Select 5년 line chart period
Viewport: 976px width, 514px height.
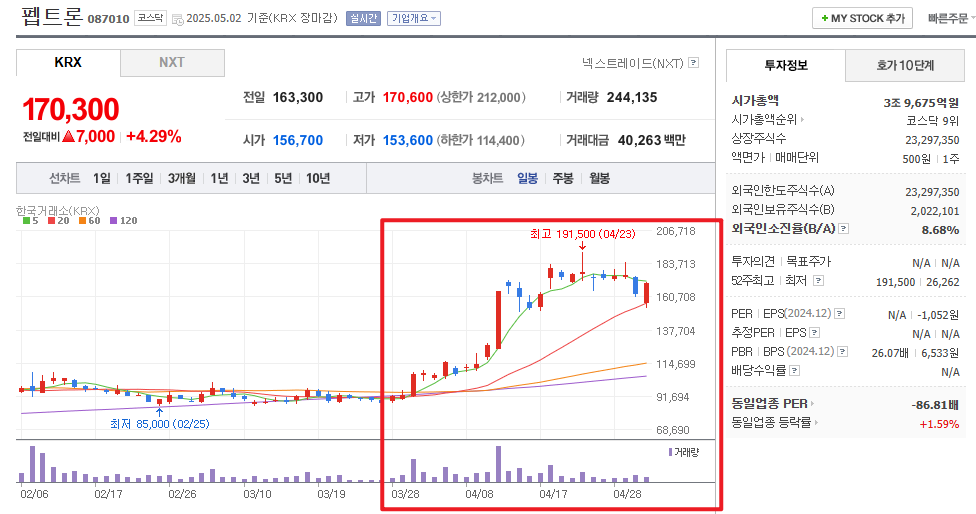(x=283, y=179)
